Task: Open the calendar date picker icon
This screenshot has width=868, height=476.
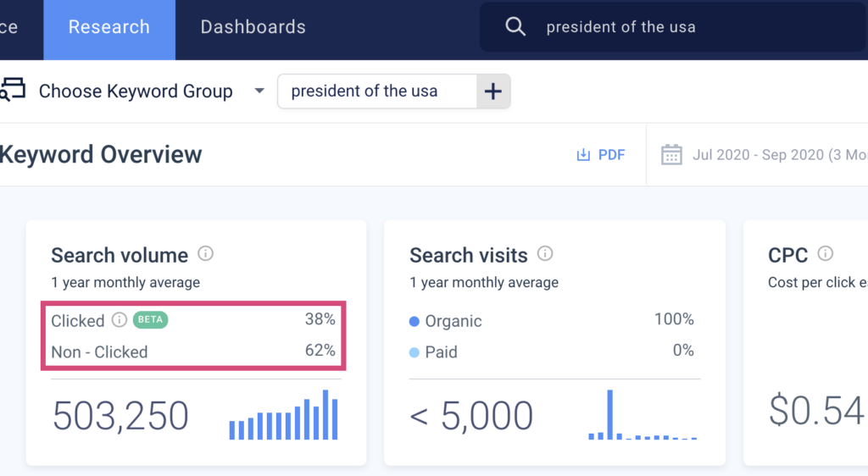Action: pyautogui.click(x=671, y=155)
